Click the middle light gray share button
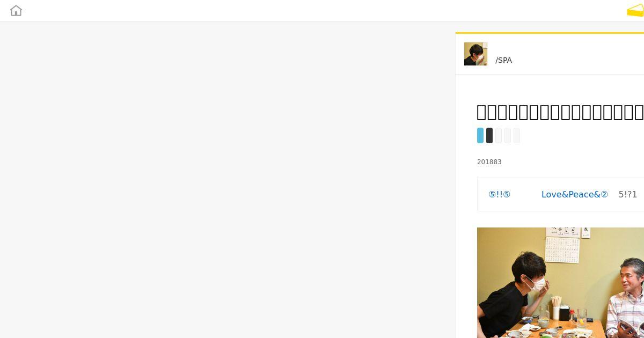This screenshot has height=338, width=644. coord(508,135)
